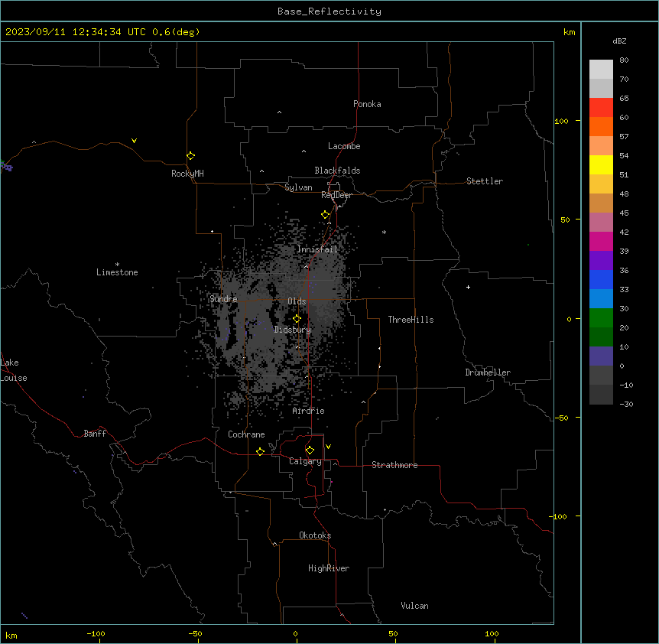659x644 pixels.
Task: Click the dBZ legend heading
Action: [619, 41]
